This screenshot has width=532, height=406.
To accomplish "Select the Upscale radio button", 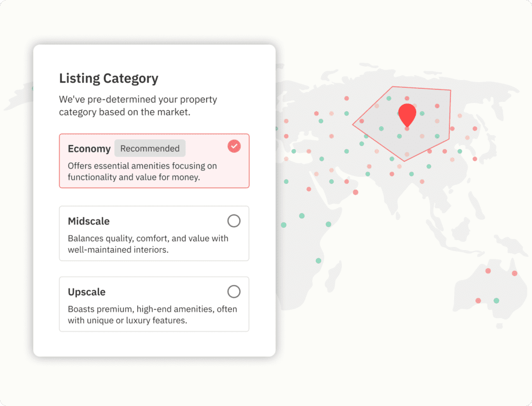I will tap(234, 292).
